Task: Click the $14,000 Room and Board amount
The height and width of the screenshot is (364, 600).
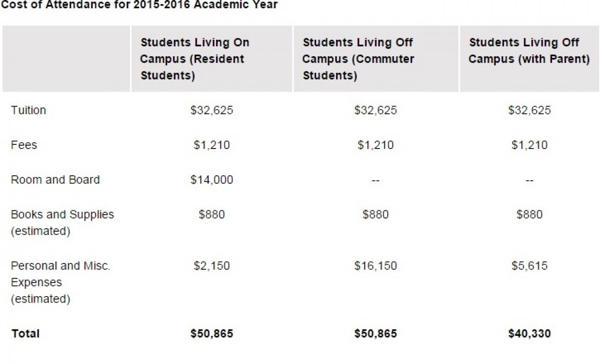Action: pos(211,179)
